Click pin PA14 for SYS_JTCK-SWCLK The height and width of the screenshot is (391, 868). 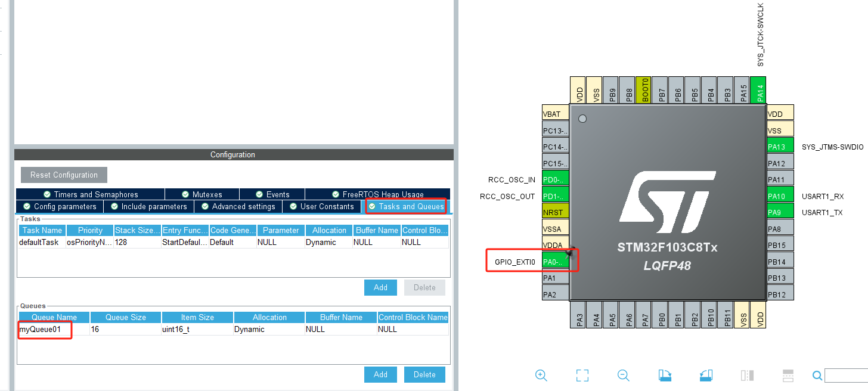coord(758,90)
